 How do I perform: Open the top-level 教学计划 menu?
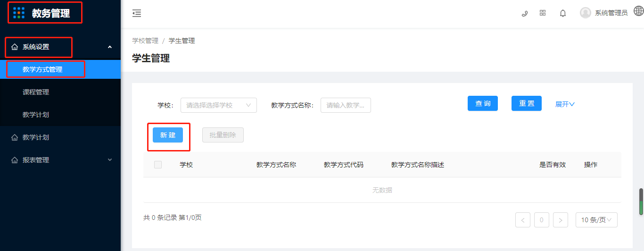click(x=60, y=137)
